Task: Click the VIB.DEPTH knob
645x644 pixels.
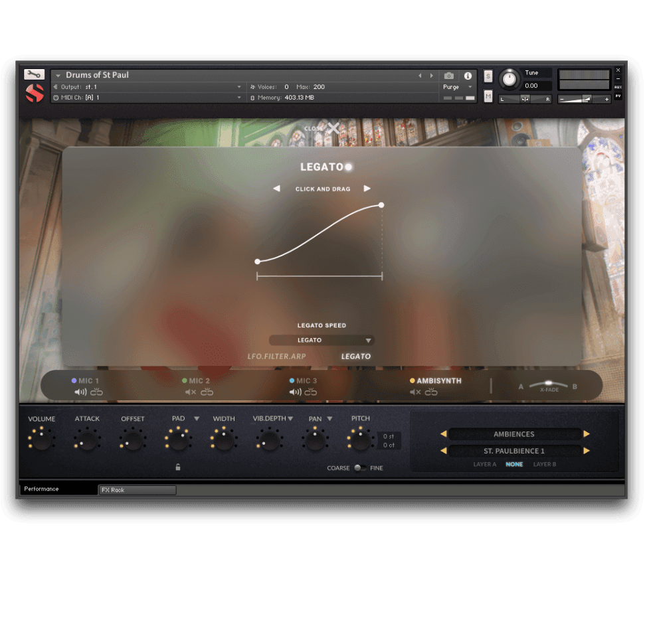Action: click(270, 440)
